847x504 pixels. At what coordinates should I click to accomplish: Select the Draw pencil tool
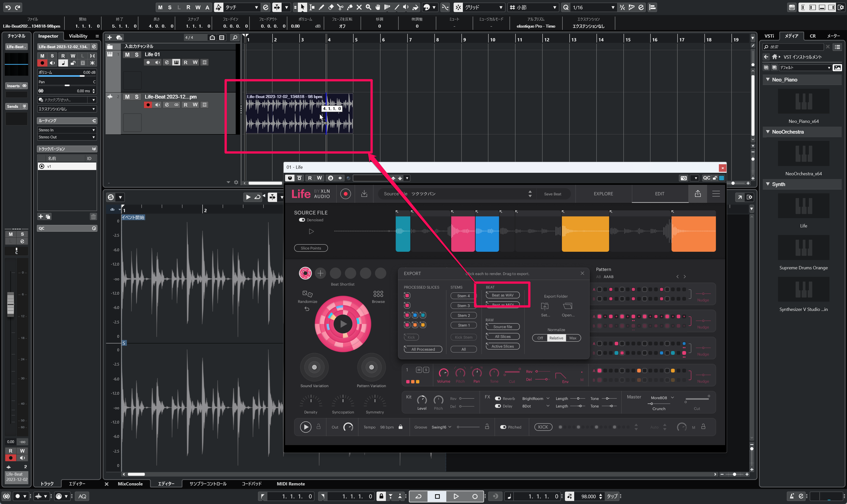click(321, 7)
